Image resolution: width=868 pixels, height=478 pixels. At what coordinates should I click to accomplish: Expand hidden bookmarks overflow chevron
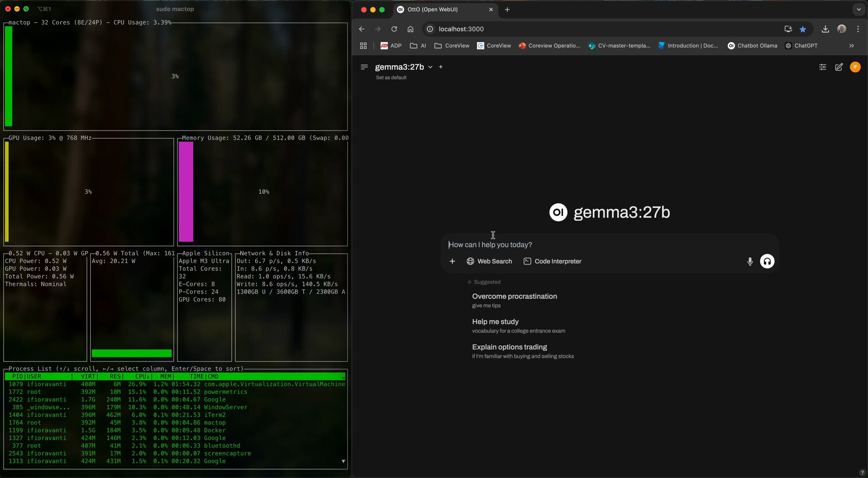coord(851,46)
